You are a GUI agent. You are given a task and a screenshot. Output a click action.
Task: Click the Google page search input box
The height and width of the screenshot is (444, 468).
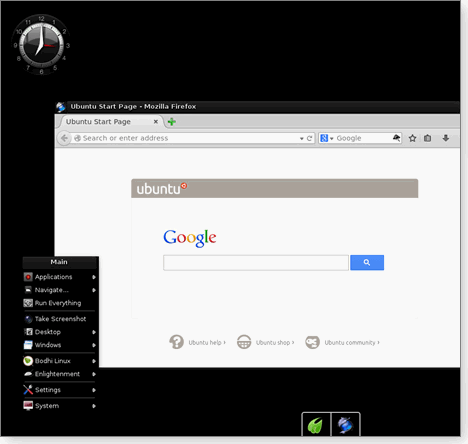tap(256, 263)
